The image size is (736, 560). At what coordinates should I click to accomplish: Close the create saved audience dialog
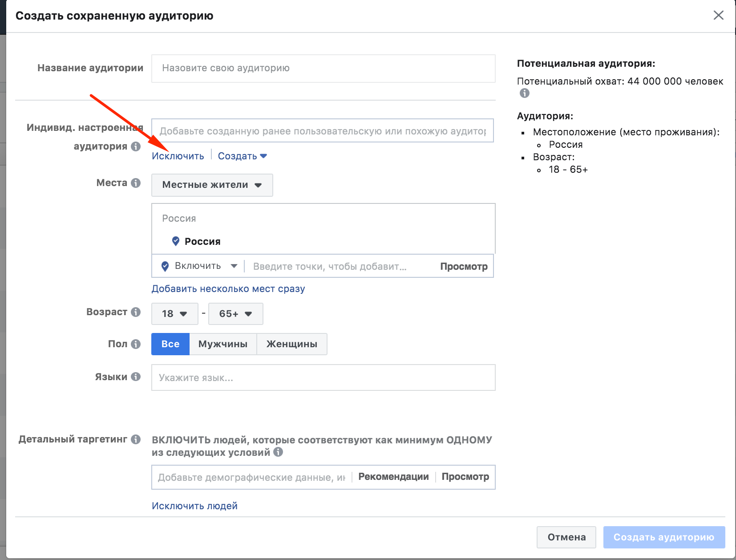pyautogui.click(x=718, y=15)
